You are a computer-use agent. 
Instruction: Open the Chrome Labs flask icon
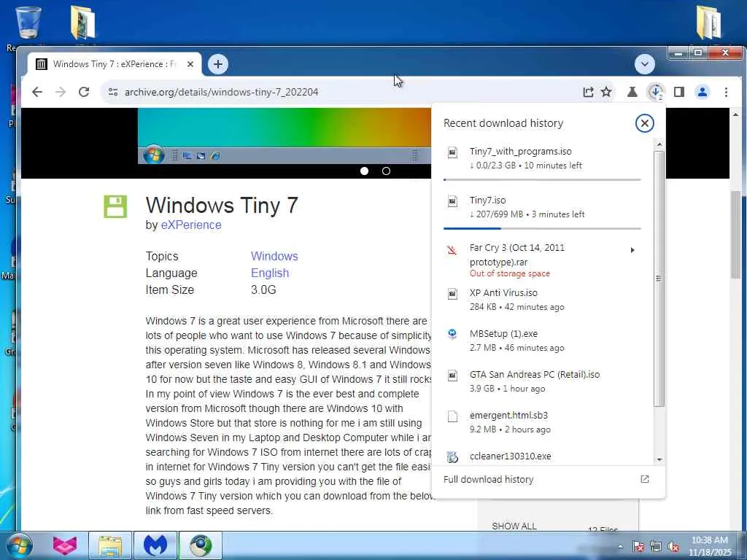(x=632, y=92)
